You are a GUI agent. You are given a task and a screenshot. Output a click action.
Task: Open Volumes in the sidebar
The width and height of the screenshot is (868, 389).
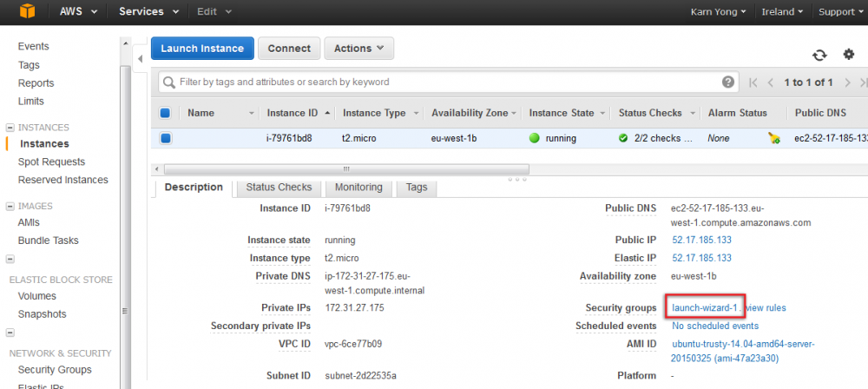click(37, 296)
